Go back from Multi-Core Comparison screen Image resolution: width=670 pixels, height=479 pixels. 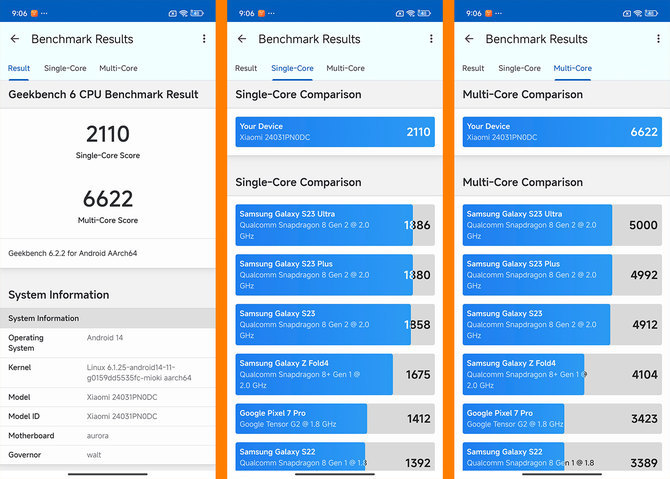pyautogui.click(x=469, y=39)
